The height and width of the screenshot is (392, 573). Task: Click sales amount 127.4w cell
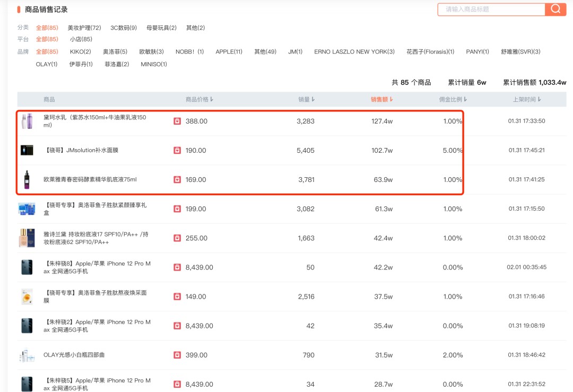382,121
